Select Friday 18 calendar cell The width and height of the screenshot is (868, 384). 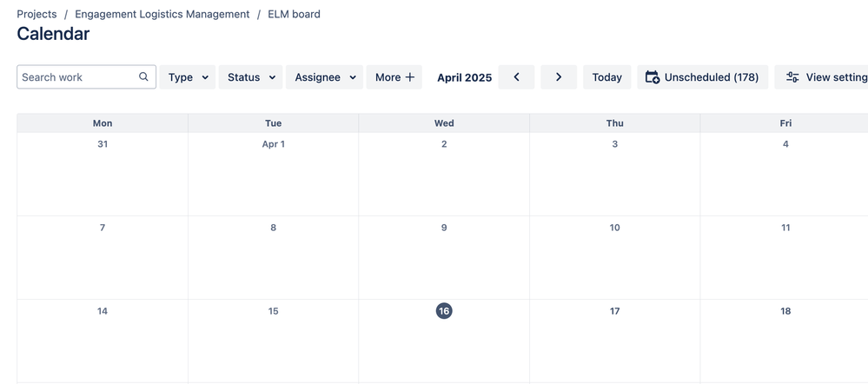click(784, 341)
